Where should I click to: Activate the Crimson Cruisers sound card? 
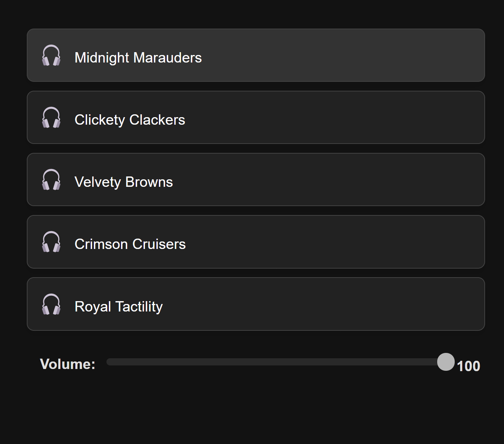pyautogui.click(x=321, y=242)
